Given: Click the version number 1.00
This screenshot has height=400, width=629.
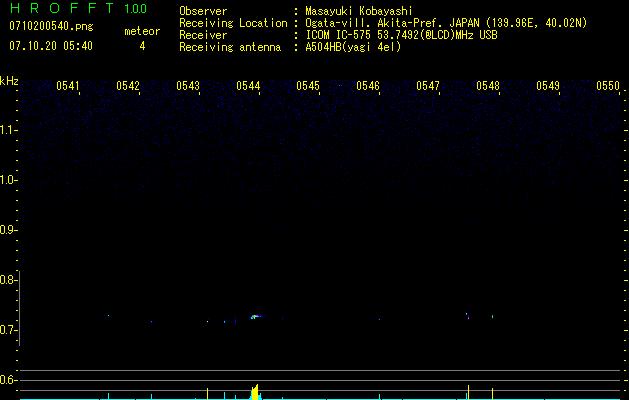Looking at the screenshot, I should click(x=136, y=9).
